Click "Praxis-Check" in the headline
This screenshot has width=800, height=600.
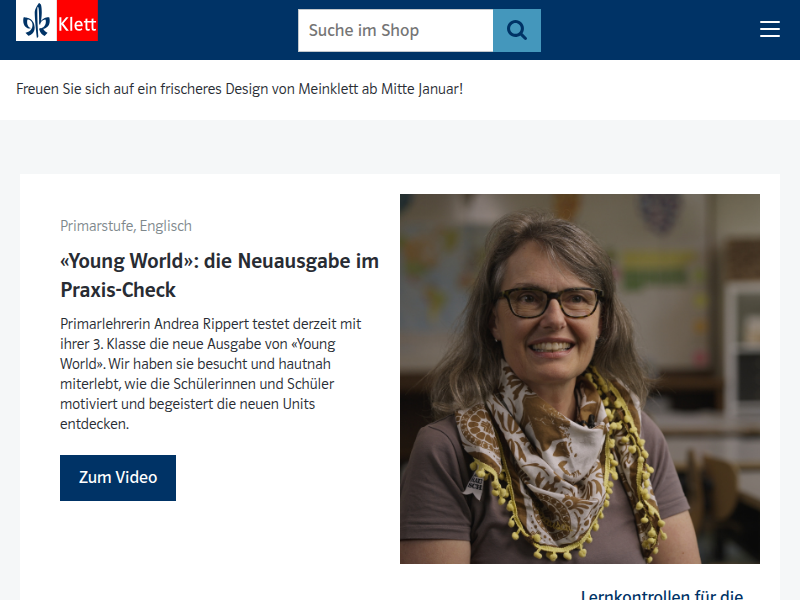118,290
